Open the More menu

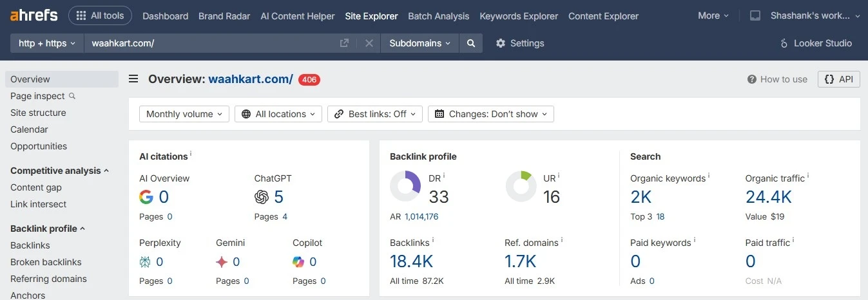(x=713, y=15)
